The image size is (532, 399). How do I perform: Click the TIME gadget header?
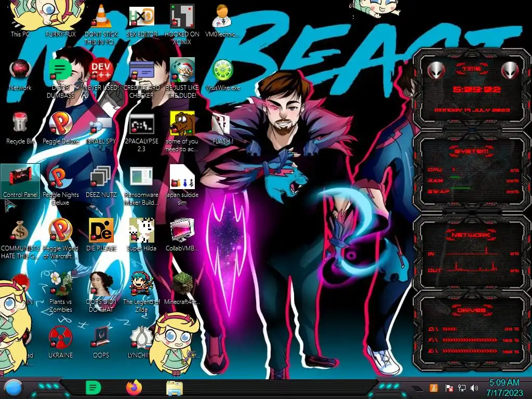472,69
